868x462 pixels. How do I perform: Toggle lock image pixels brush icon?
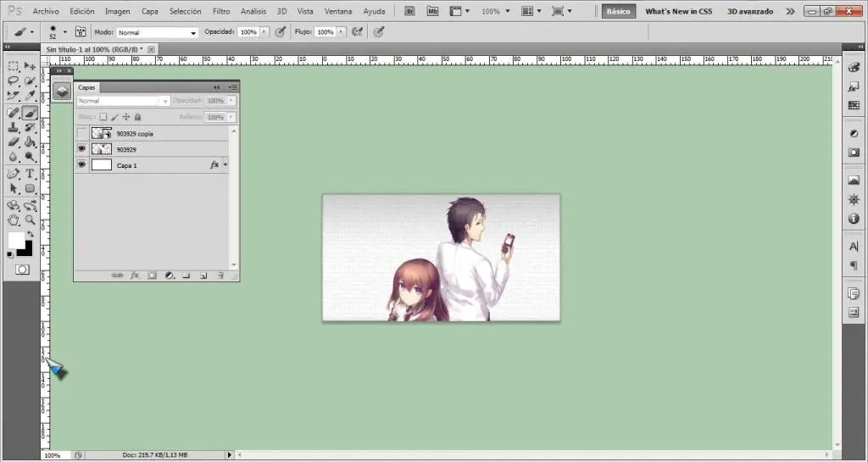click(114, 117)
